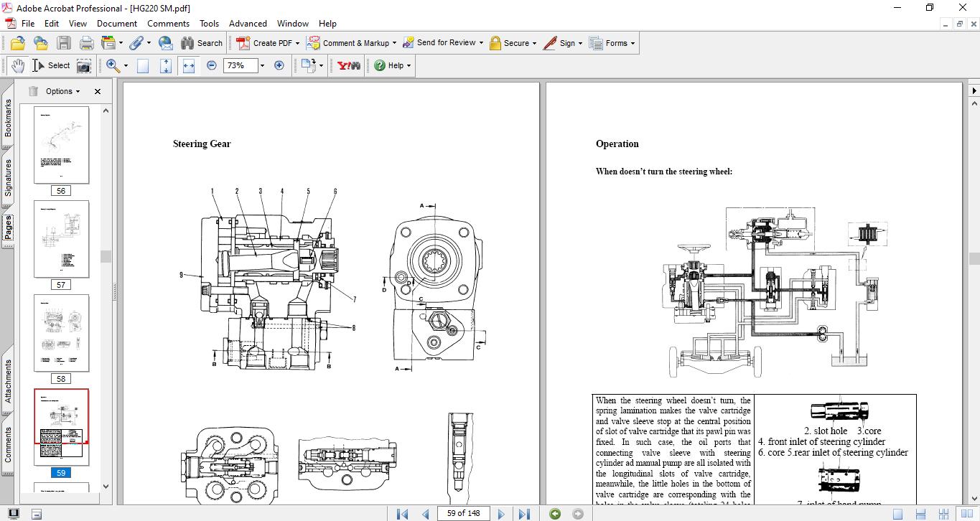Image resolution: width=980 pixels, height=521 pixels.
Task: Click the Fit Width icon
Action: click(189, 65)
